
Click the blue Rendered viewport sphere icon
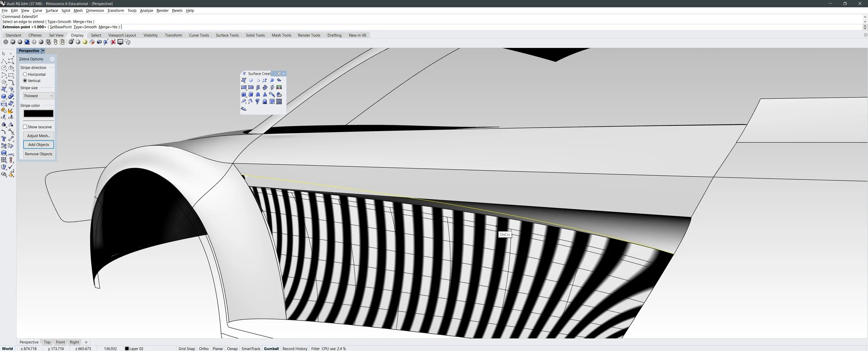click(27, 42)
